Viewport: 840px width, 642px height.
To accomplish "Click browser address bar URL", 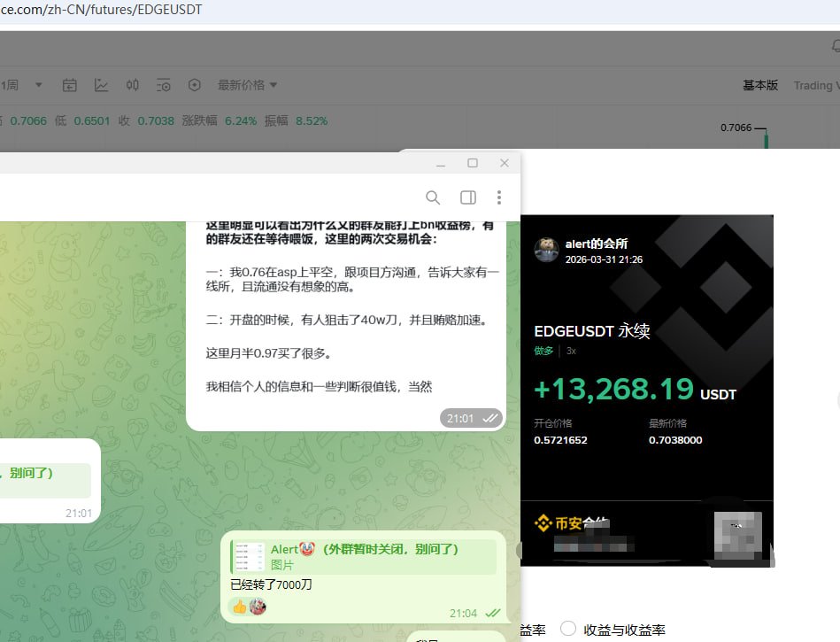I will tap(102, 10).
